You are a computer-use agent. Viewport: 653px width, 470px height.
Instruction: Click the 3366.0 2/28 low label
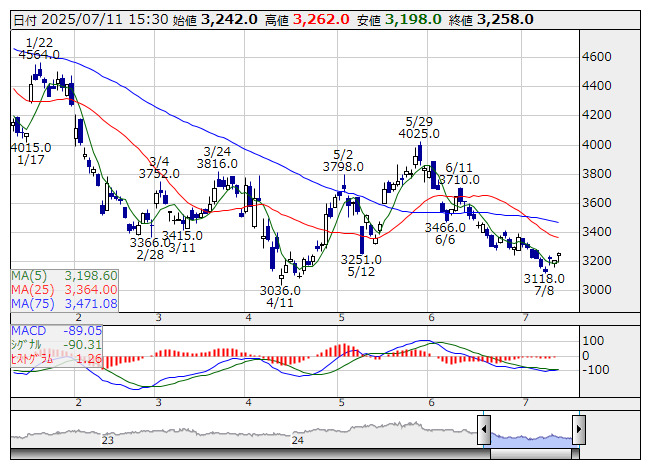[x=150, y=249]
